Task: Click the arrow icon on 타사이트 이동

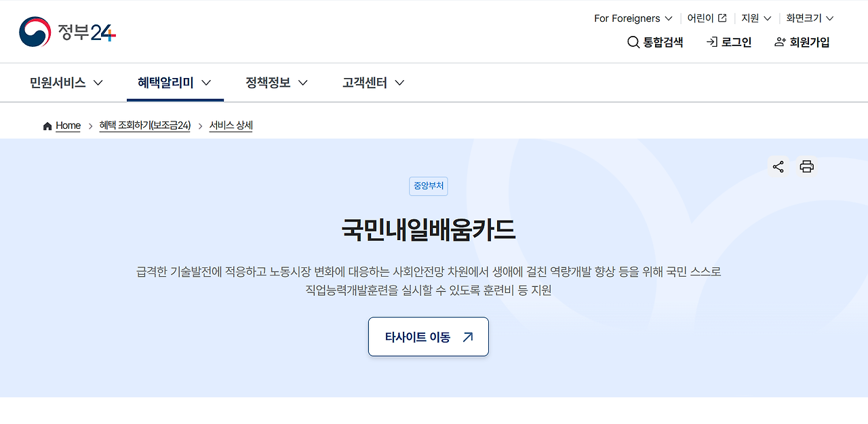Action: coord(467,337)
